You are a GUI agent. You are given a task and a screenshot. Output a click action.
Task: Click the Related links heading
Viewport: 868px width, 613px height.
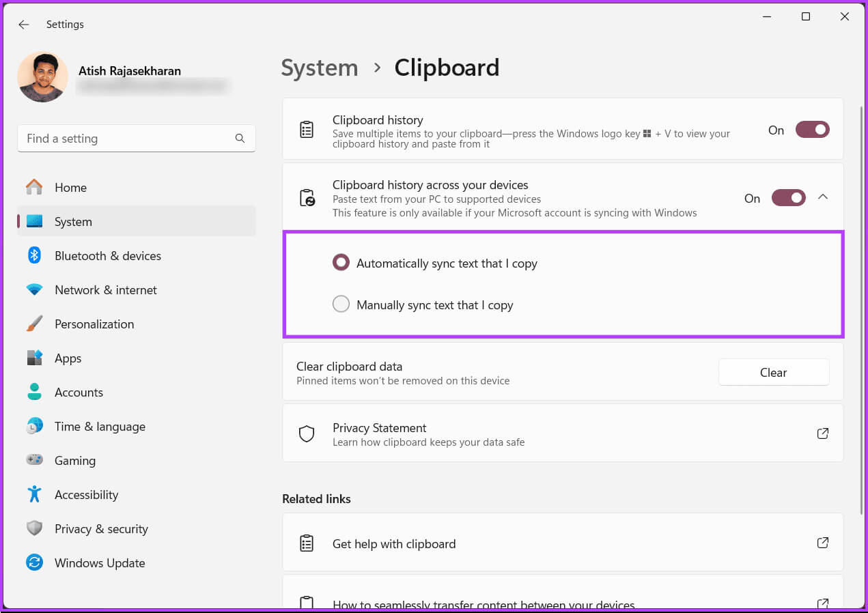pyautogui.click(x=316, y=499)
